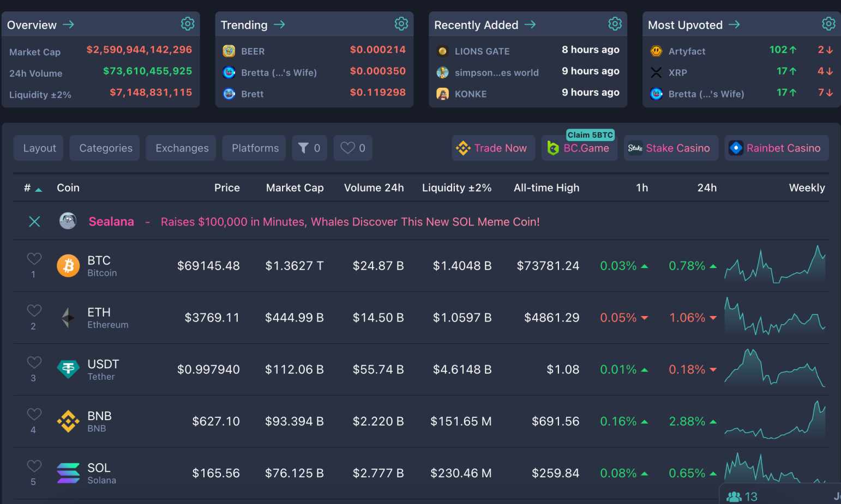Screen dimensions: 841x504
Task: Open the Overview panel settings gear
Action: pos(188,23)
